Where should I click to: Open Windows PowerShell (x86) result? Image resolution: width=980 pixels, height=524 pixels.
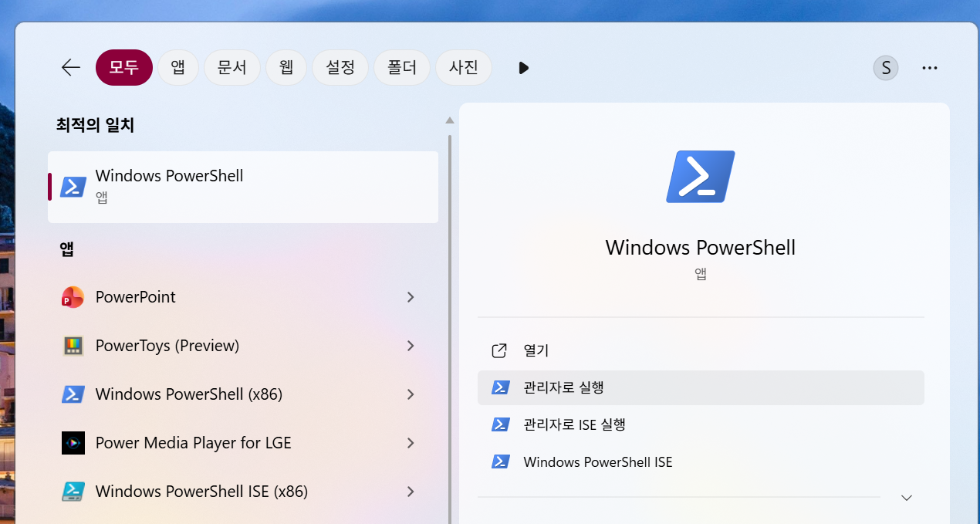coord(243,394)
